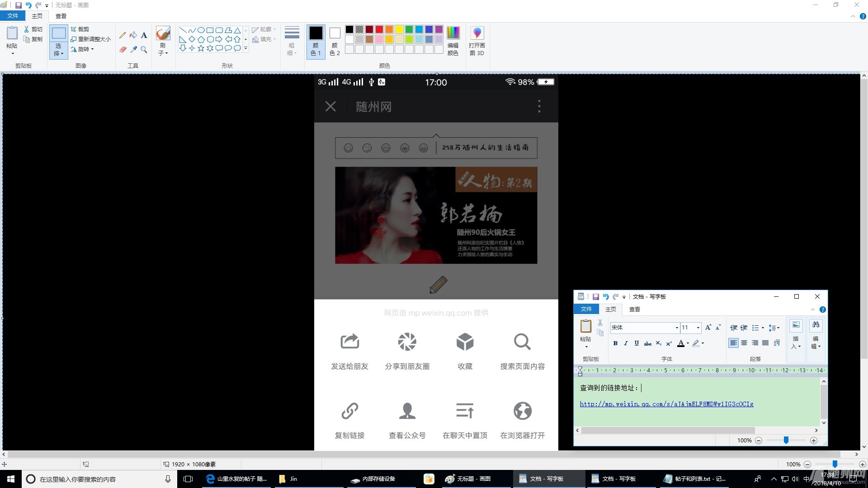Click the Undo arrow in Paint title bar
Image resolution: width=868 pixels, height=488 pixels.
point(28,5)
